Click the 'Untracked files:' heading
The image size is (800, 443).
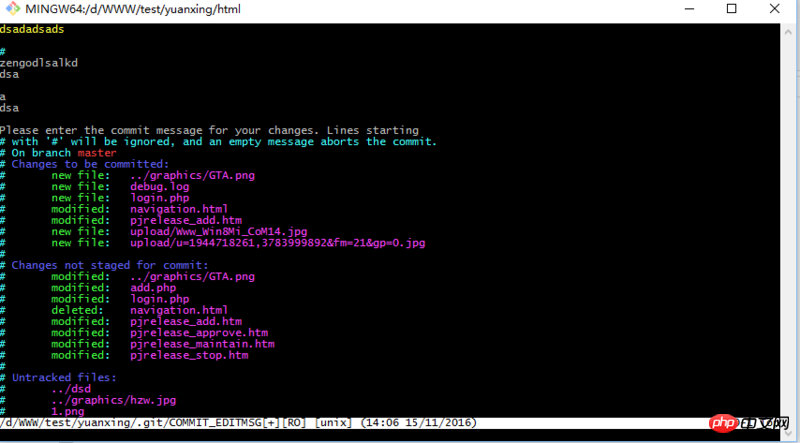pos(64,378)
